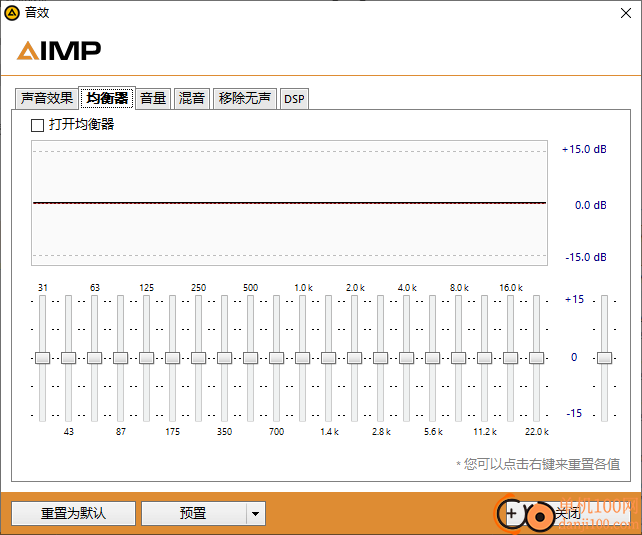Click the 2.0 k band slider handle
Viewport: 642px width, 535px height.
coord(354,358)
